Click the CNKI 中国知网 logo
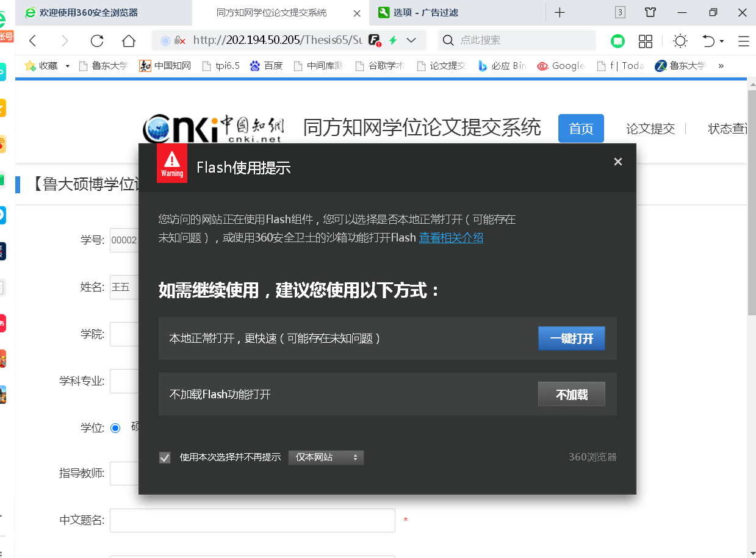The image size is (756, 558). 214,129
